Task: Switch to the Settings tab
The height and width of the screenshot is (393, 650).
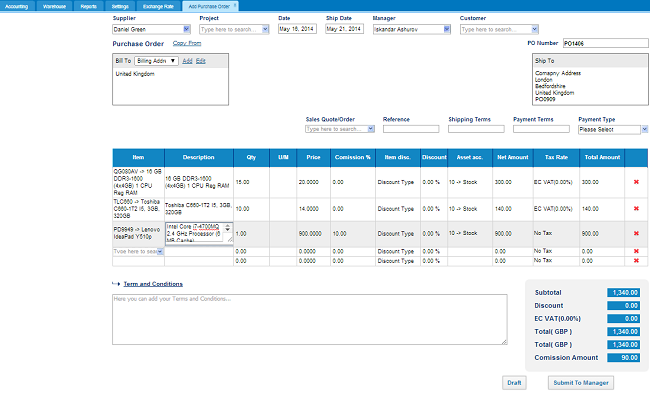Action: (120, 6)
